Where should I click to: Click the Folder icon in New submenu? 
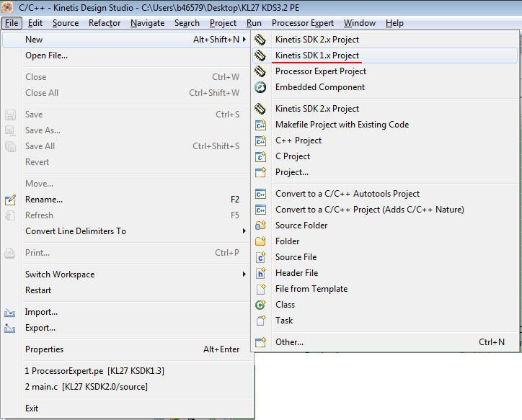(260, 241)
